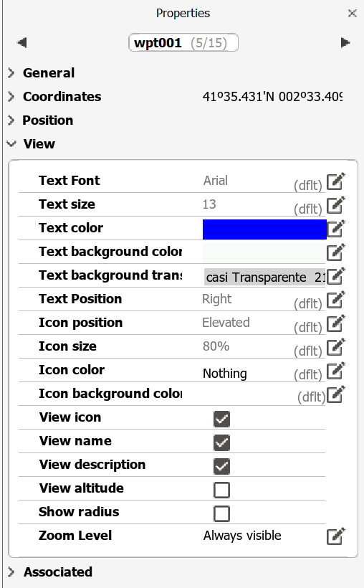This screenshot has width=364, height=588.
Task: Enable the View altitude checkbox
Action: point(221,490)
